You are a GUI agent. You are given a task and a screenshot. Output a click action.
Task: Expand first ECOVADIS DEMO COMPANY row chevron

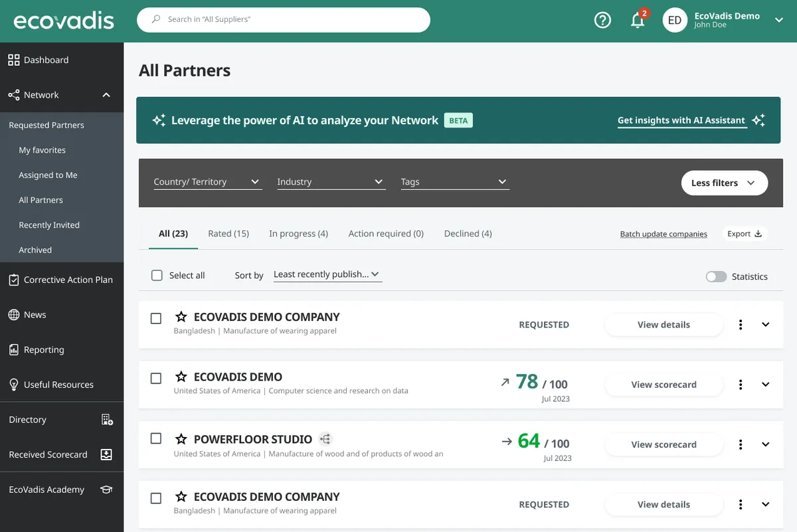point(765,325)
